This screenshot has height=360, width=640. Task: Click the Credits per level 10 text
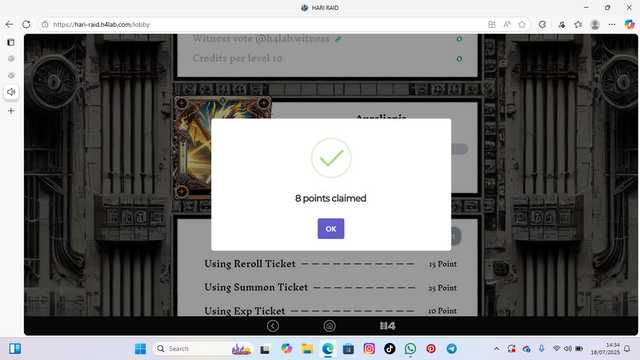pyautogui.click(x=237, y=58)
